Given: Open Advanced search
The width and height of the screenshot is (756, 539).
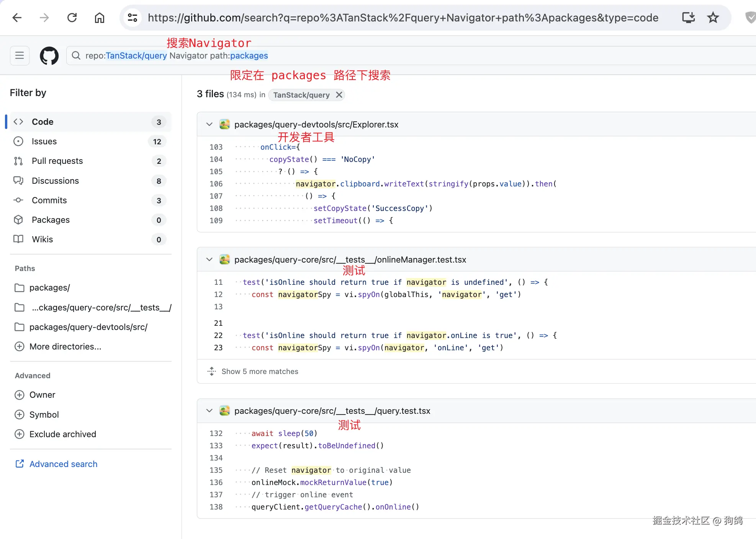Looking at the screenshot, I should click(x=63, y=464).
